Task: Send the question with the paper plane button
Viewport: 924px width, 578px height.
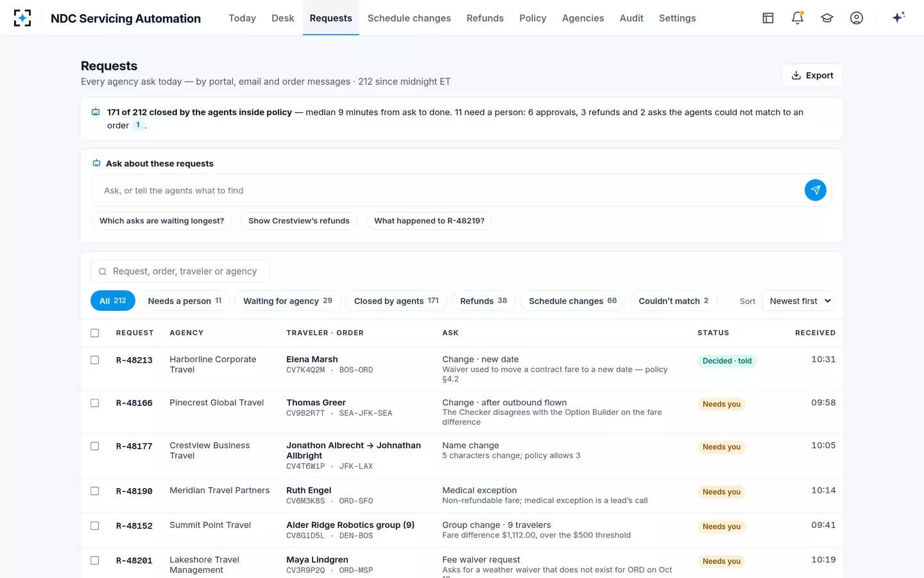Action: (816, 190)
